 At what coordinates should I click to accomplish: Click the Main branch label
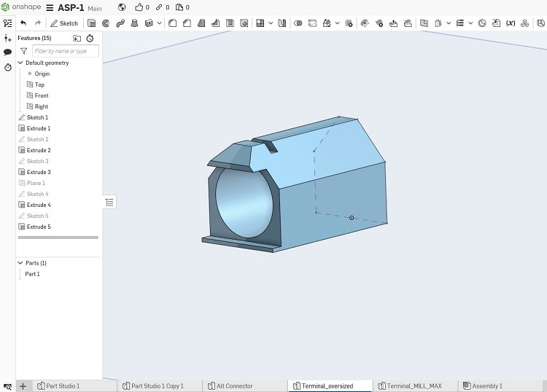pyautogui.click(x=95, y=8)
